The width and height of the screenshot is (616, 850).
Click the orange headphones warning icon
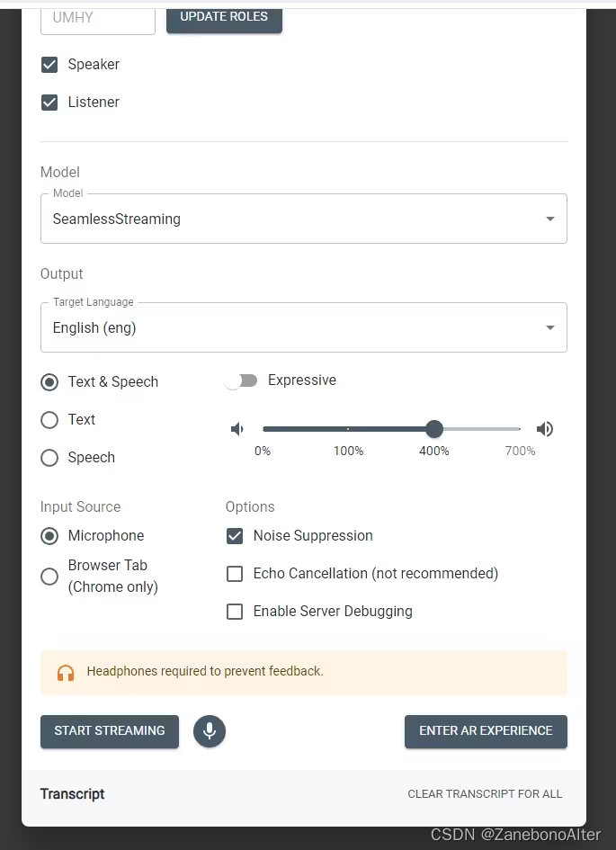[x=66, y=673]
